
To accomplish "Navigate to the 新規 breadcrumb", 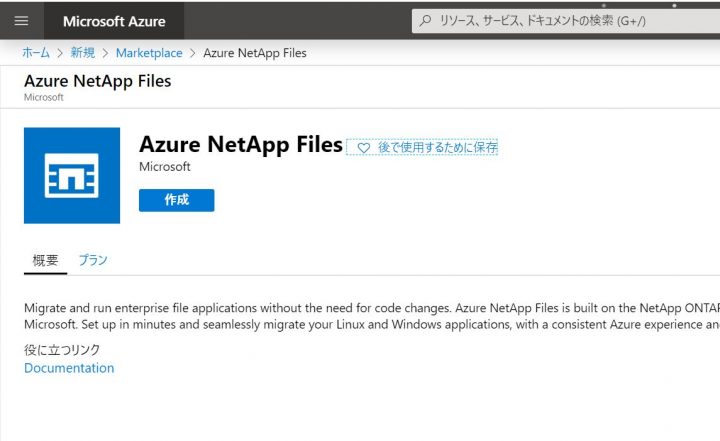I will [83, 52].
